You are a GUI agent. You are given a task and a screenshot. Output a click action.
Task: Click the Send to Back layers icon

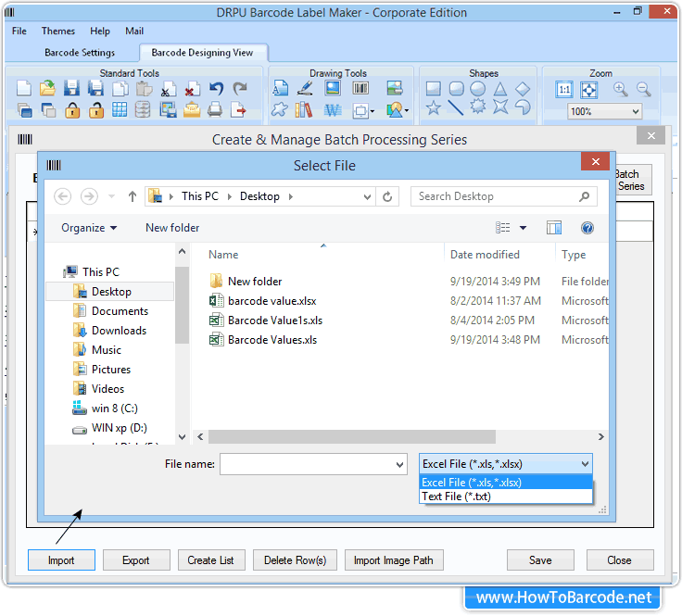click(48, 110)
